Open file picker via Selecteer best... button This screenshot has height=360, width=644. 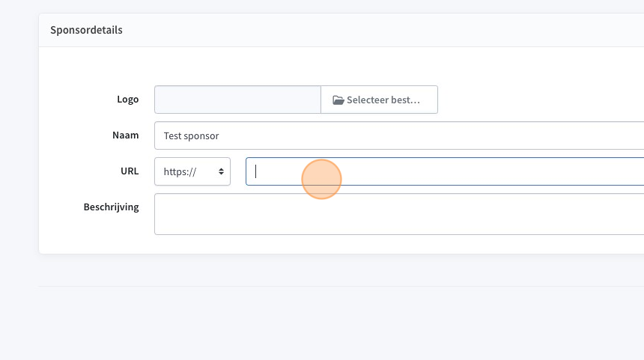[379, 100]
